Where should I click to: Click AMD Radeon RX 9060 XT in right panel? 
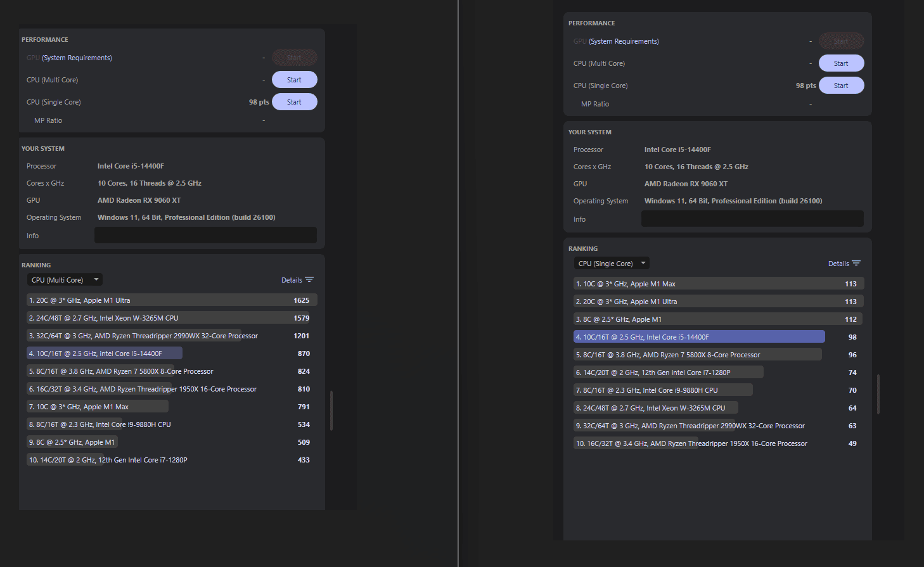[686, 184]
